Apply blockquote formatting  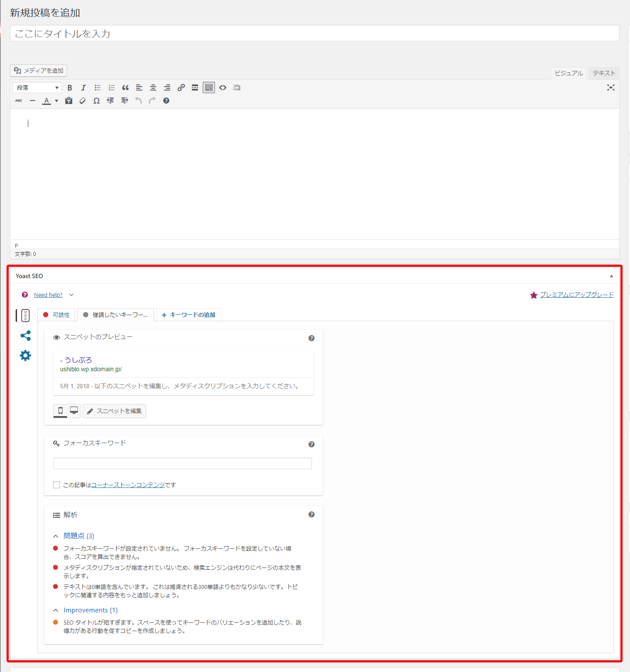(125, 87)
